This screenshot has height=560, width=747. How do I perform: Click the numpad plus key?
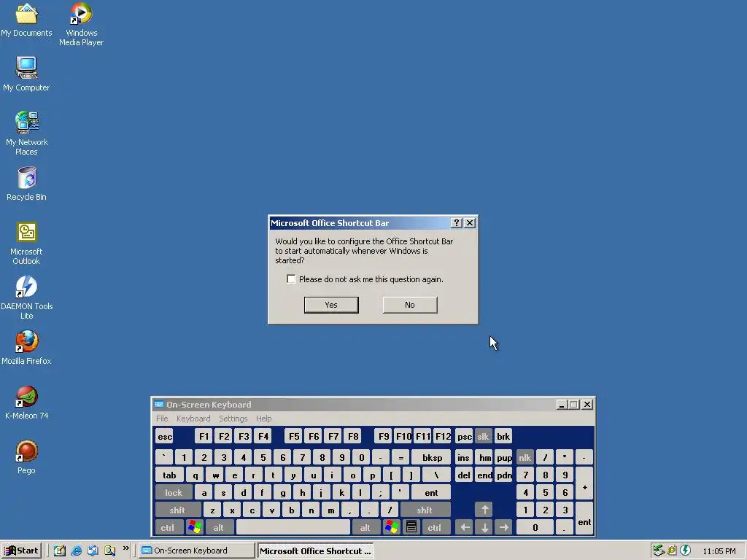(584, 483)
